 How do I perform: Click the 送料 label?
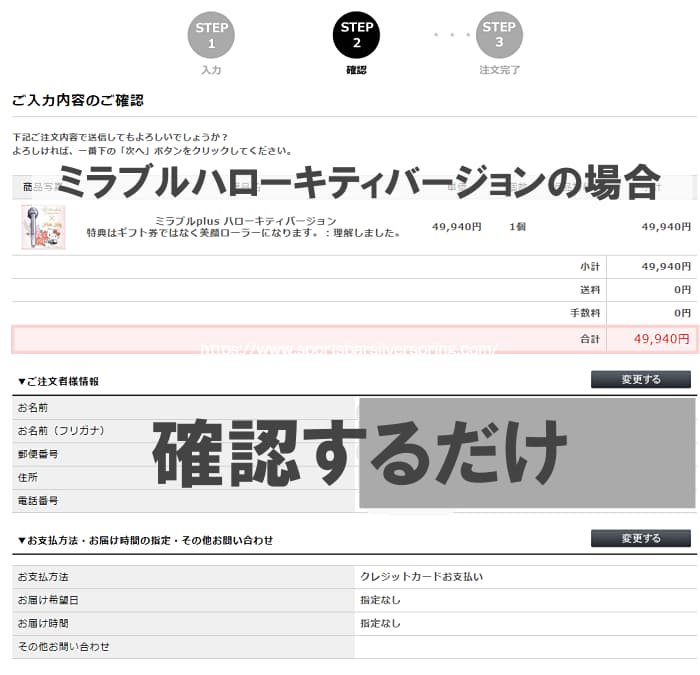coord(590,290)
